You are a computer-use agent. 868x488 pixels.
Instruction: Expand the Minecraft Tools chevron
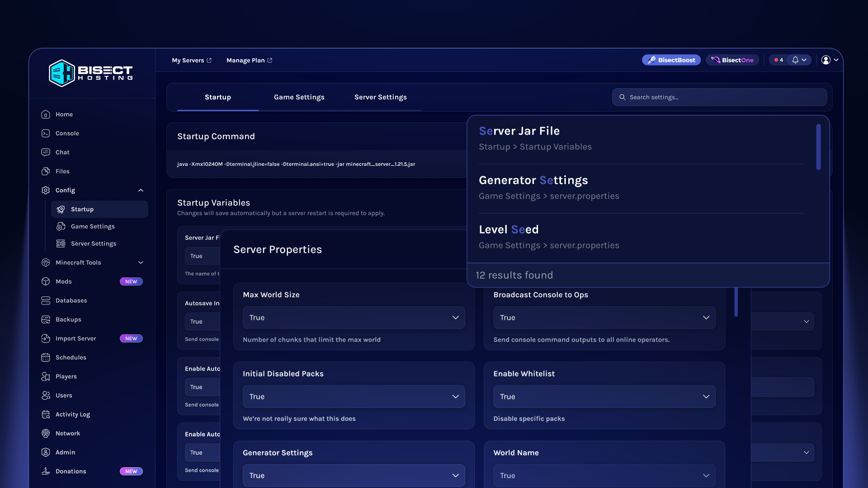coord(141,263)
